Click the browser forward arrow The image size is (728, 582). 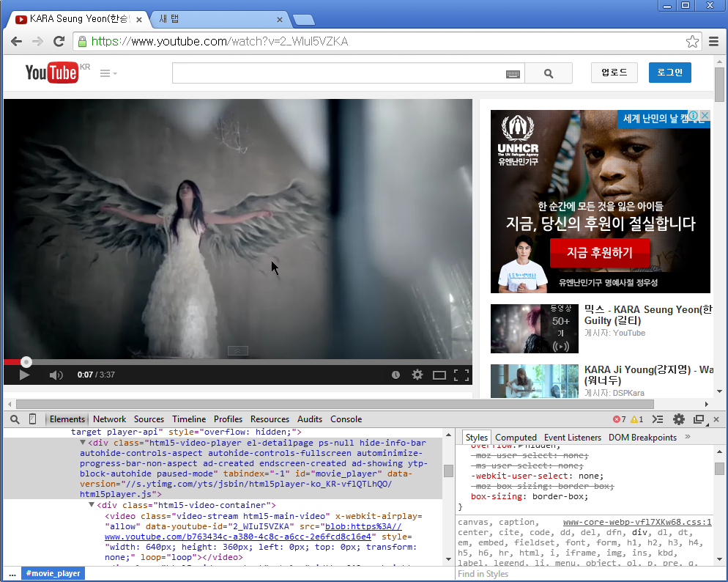coord(37,41)
